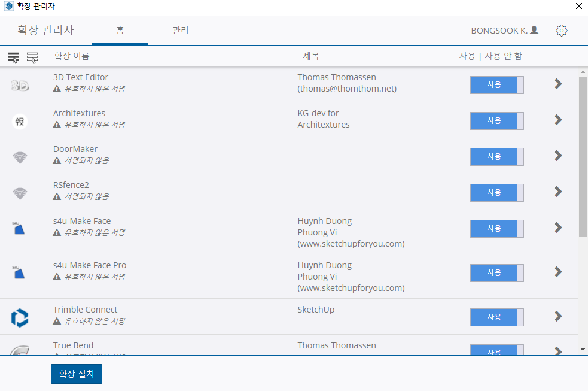The height and width of the screenshot is (391, 588).
Task: Sort by 확장 이름 column header
Action: pos(72,56)
